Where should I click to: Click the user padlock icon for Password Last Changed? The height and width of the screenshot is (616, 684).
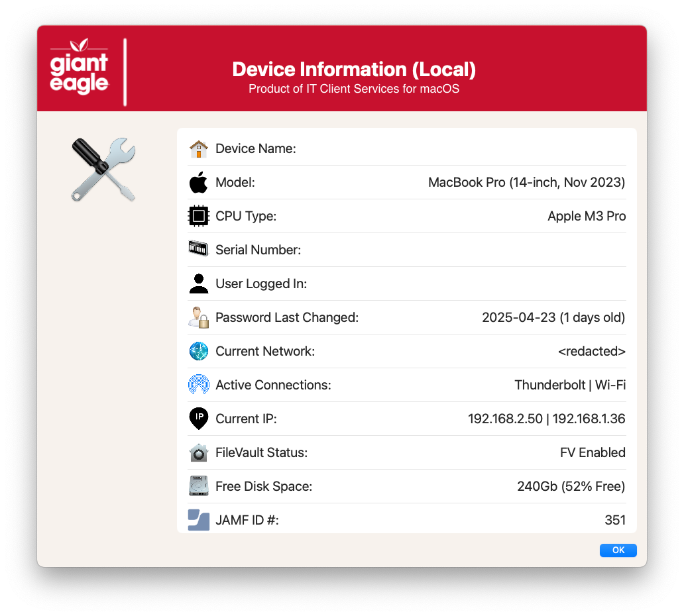[x=198, y=317]
